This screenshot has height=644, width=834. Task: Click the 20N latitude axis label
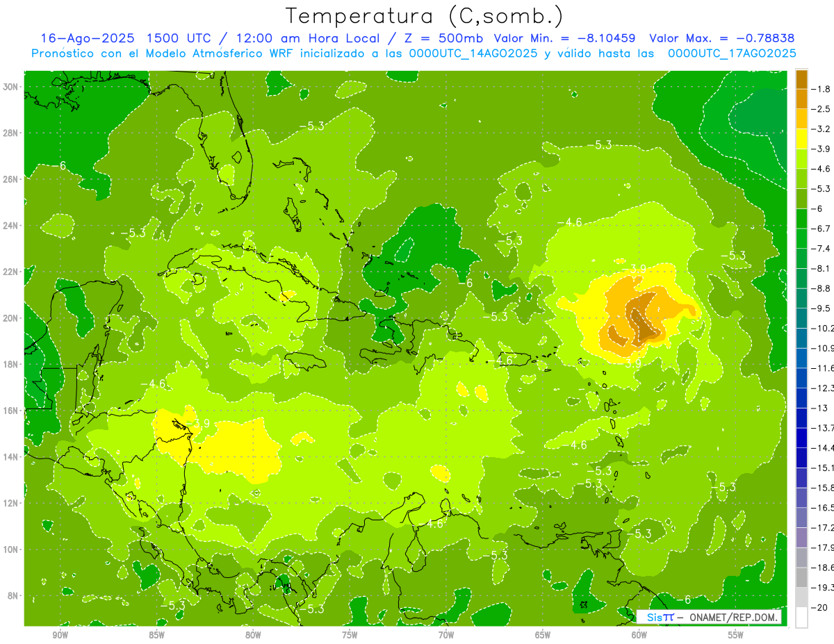pyautogui.click(x=11, y=317)
